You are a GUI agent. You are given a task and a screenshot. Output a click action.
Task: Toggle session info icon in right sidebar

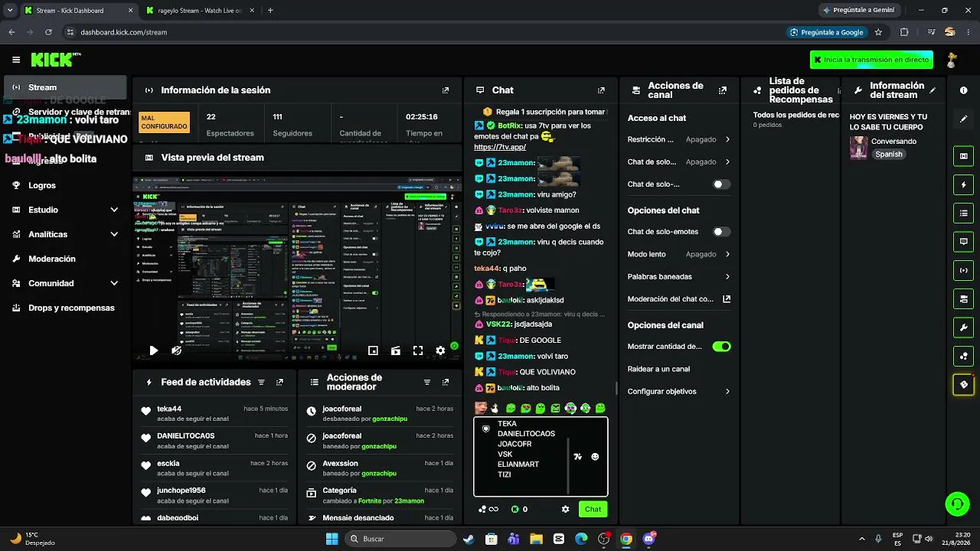[x=963, y=270]
